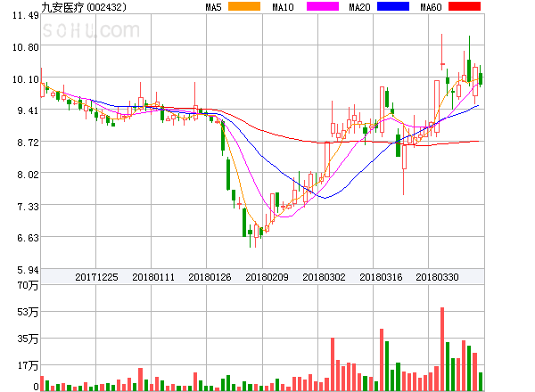Click the red MA60 legend swatch
535x392 pixels.
click(x=465, y=6)
